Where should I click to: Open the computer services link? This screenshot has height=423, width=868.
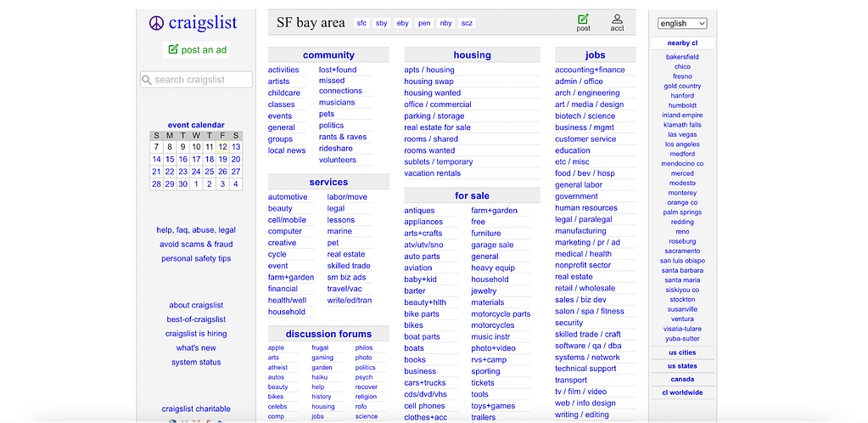(284, 231)
